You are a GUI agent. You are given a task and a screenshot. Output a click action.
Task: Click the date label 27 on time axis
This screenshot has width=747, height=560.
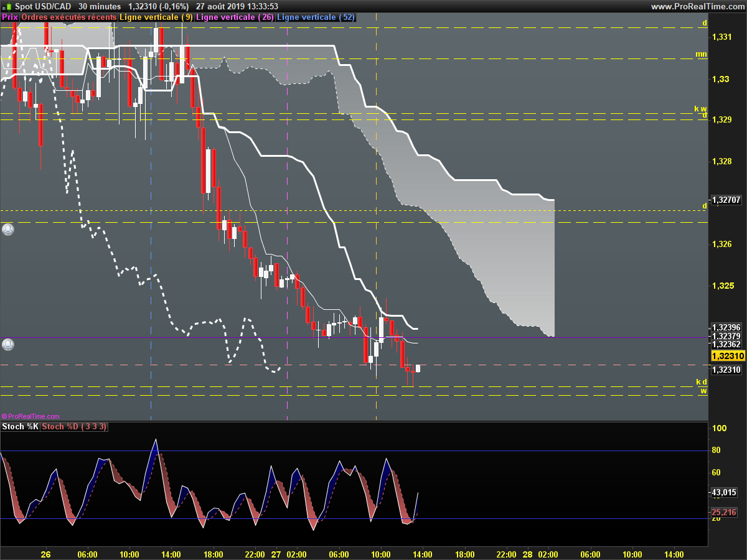click(x=276, y=554)
